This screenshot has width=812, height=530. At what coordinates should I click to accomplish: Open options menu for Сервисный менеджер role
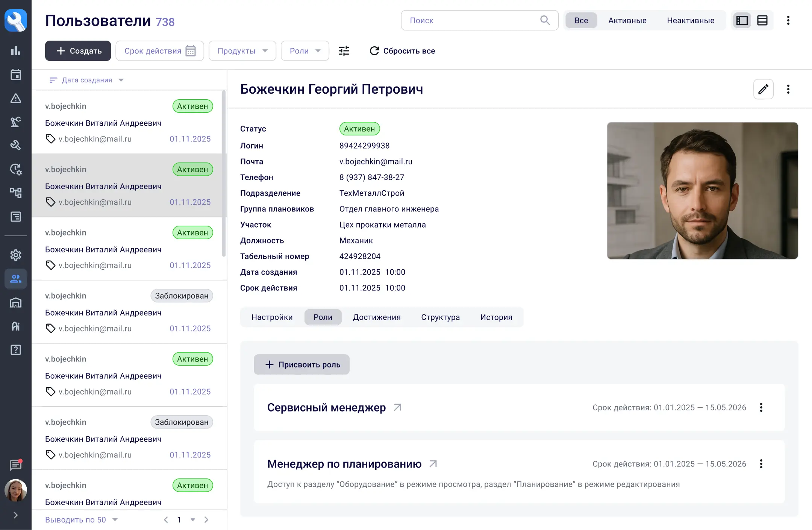coord(761,407)
